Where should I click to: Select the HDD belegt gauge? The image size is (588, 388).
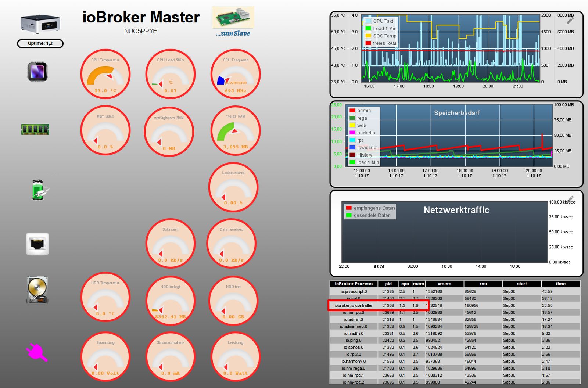click(x=171, y=301)
